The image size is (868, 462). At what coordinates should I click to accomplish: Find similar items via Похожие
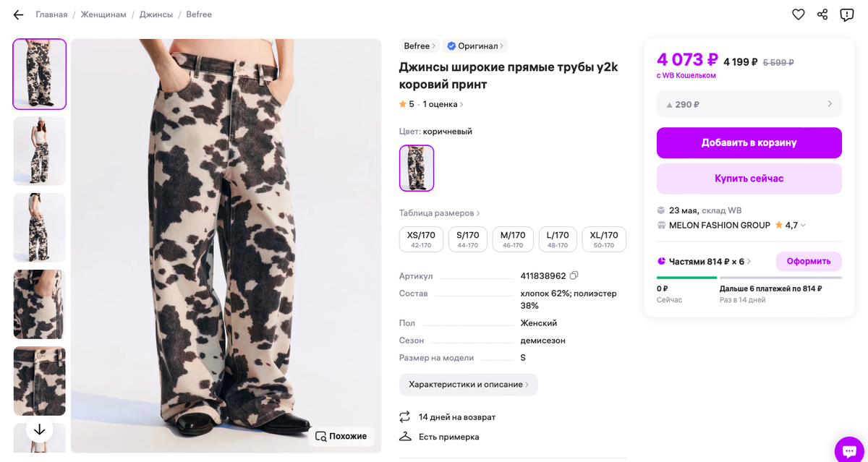(341, 436)
